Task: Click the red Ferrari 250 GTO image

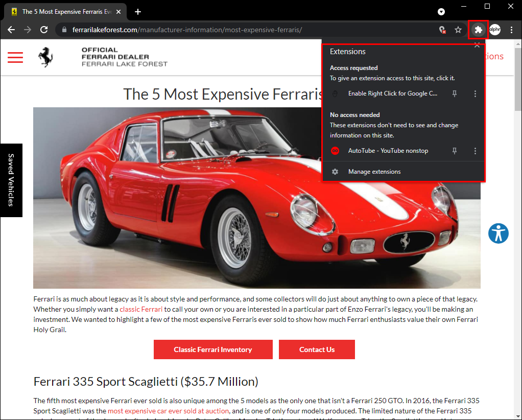Action: [257, 198]
